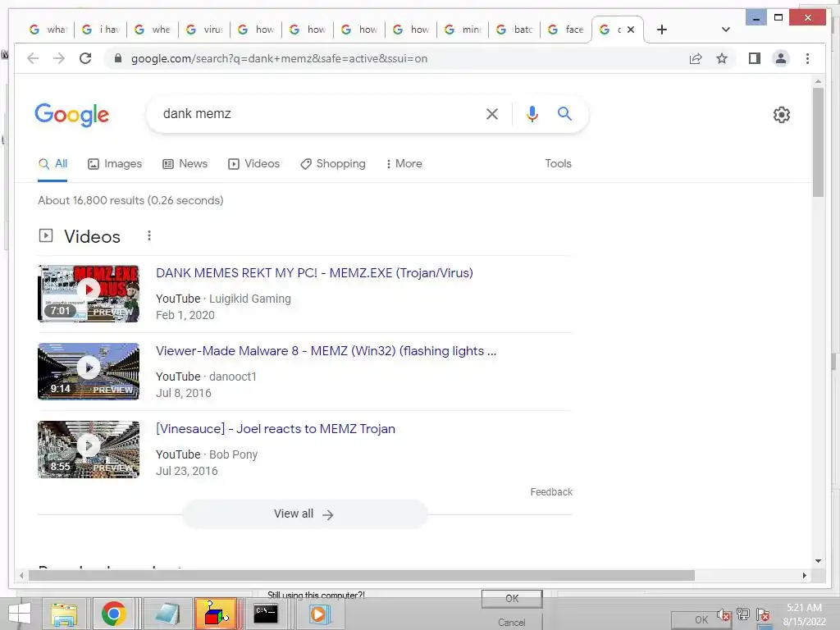This screenshot has height=630, width=840.
Task: Click the vertical scrollbar thumb
Action: pyautogui.click(x=818, y=142)
